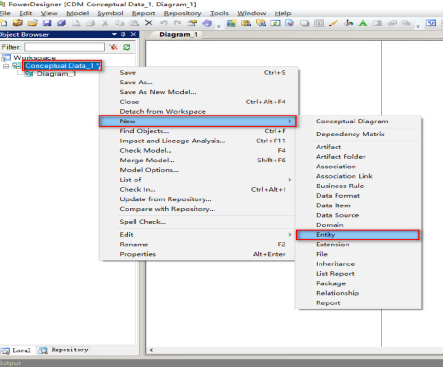Open the Repository menu

pos(182,13)
